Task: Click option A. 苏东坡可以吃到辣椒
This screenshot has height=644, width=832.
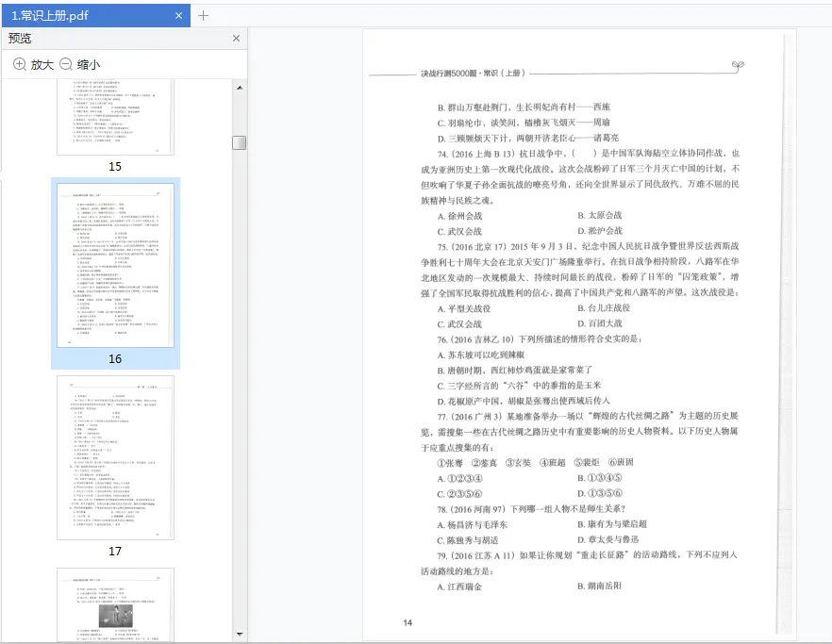Action: pos(481,355)
